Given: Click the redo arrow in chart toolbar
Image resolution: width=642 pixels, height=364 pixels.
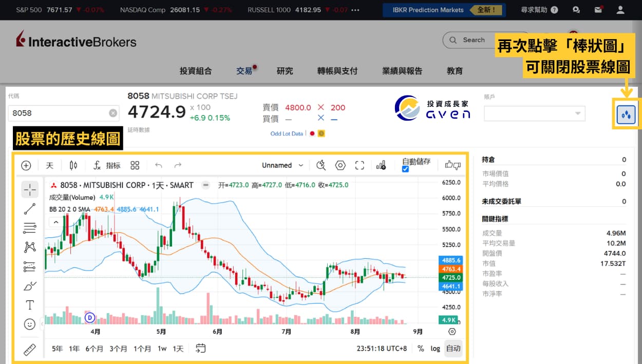Looking at the screenshot, I should [178, 165].
